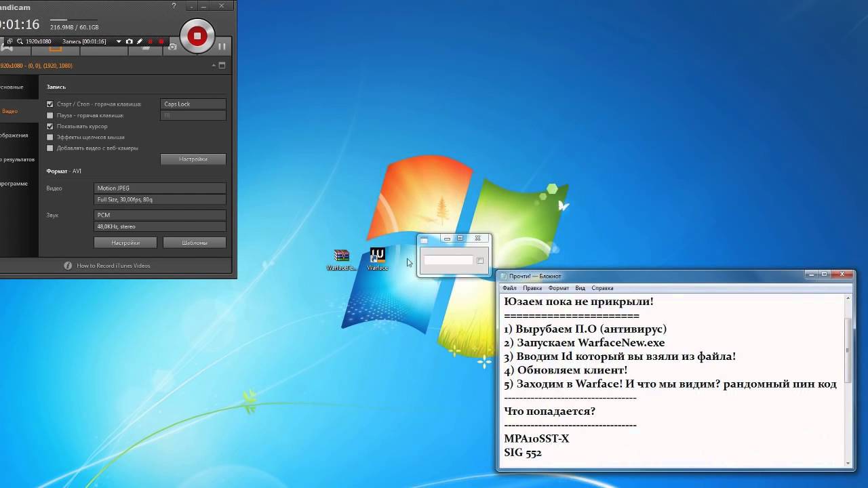Open the dropdown arrow on the recording bar
Screen dimensions: 868x488
(119, 41)
